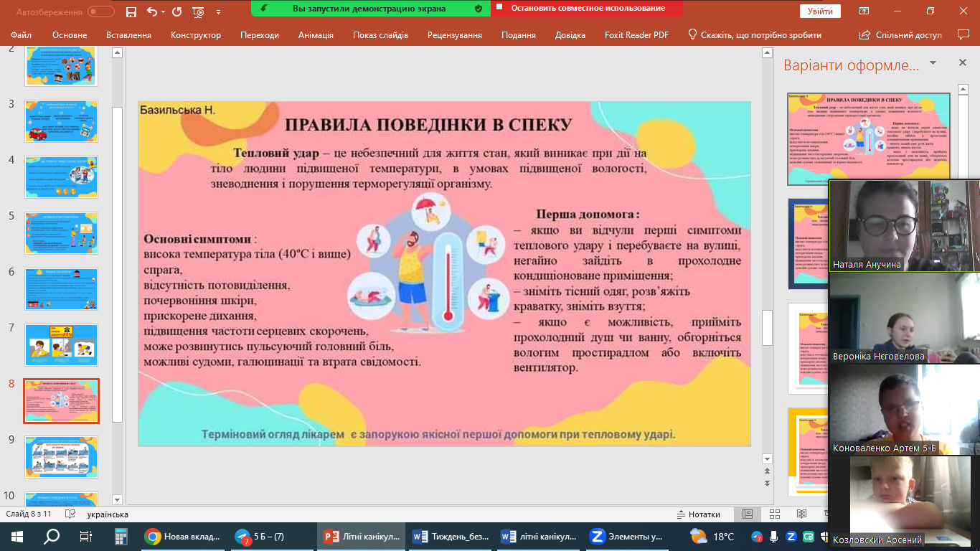Select the Normal view icon in the status bar
Viewport: 980px width, 551px height.
pos(748,514)
